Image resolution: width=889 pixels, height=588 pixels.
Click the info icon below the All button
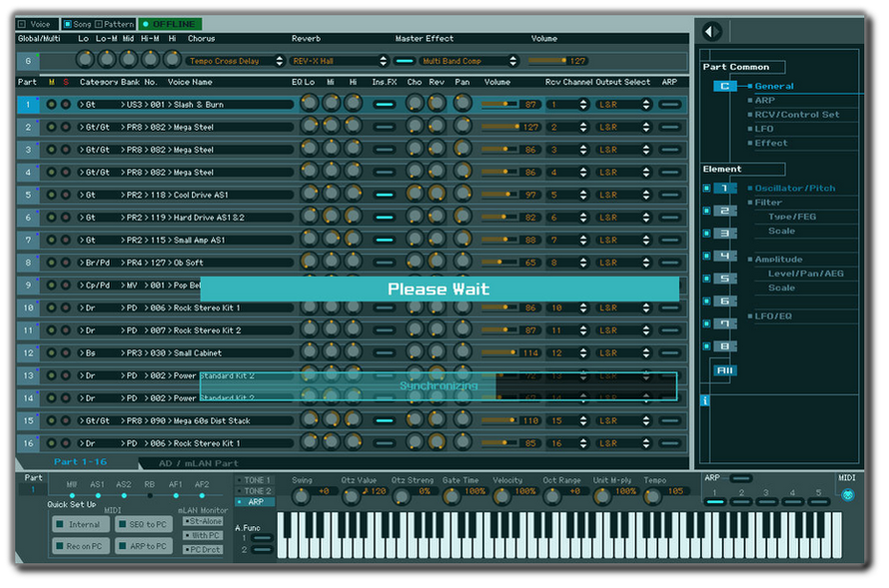click(x=705, y=400)
